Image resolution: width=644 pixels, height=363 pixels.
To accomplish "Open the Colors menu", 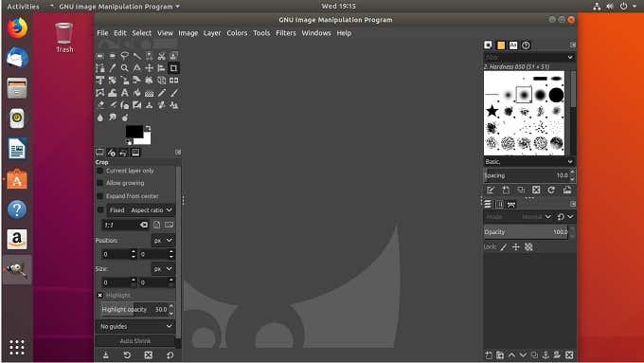I will click(237, 33).
